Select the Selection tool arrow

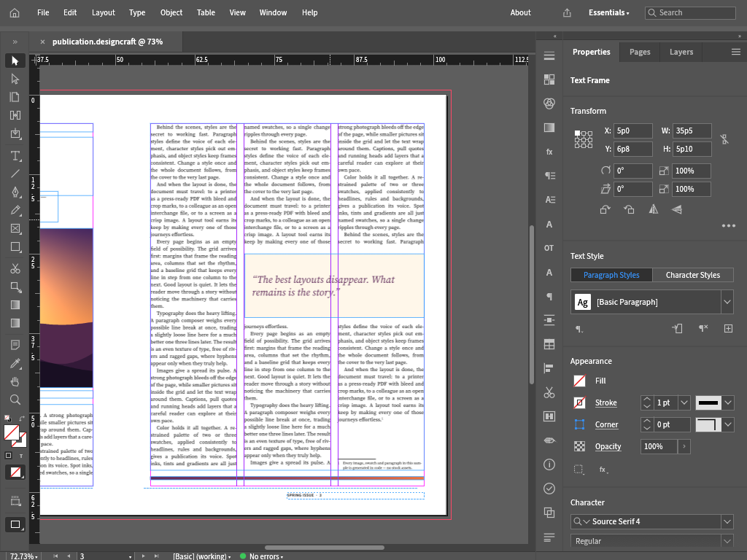[15, 61]
